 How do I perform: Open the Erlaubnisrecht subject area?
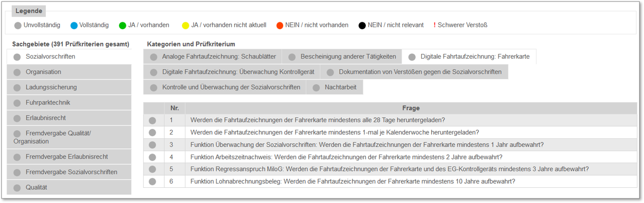pyautogui.click(x=69, y=118)
